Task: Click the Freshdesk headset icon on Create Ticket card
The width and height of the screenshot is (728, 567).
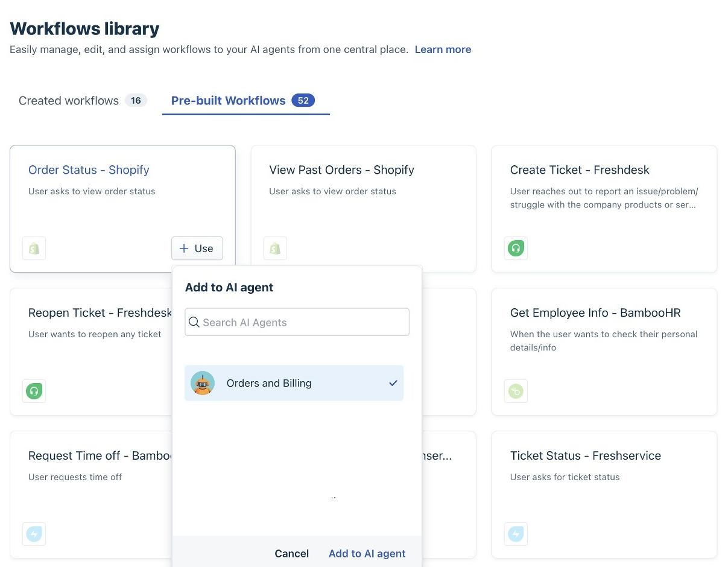Action: pyautogui.click(x=516, y=249)
